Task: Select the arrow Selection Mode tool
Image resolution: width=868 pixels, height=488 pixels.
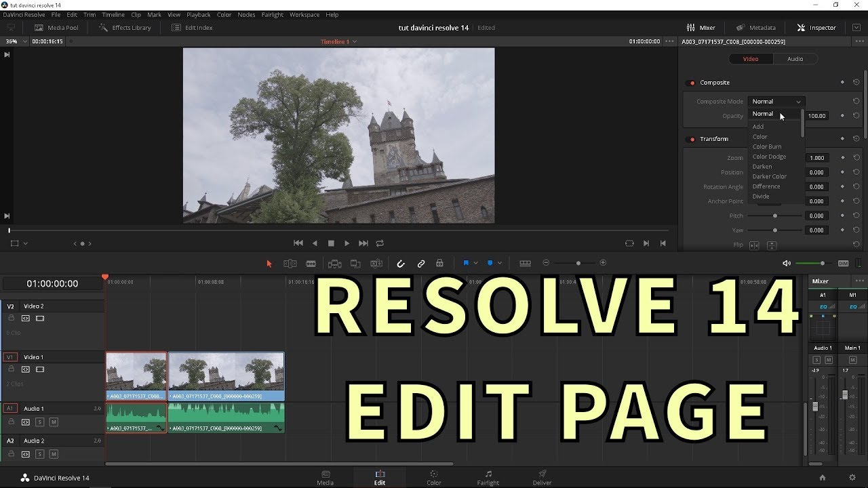Action: (x=269, y=263)
